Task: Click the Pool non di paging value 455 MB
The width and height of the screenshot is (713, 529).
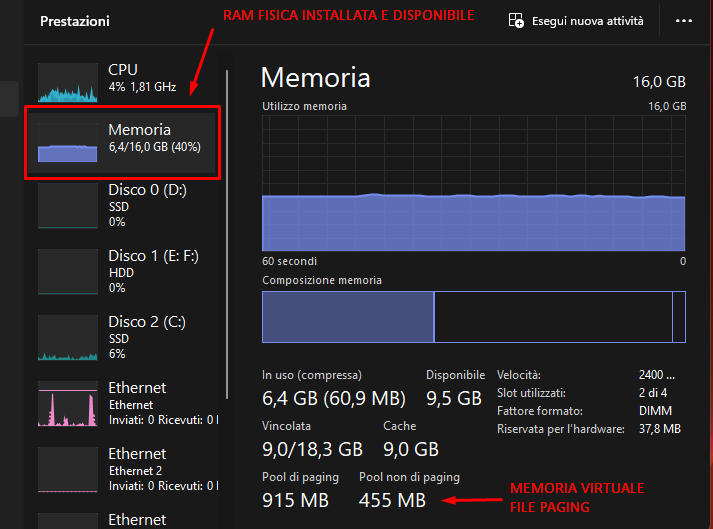Action: coord(392,500)
